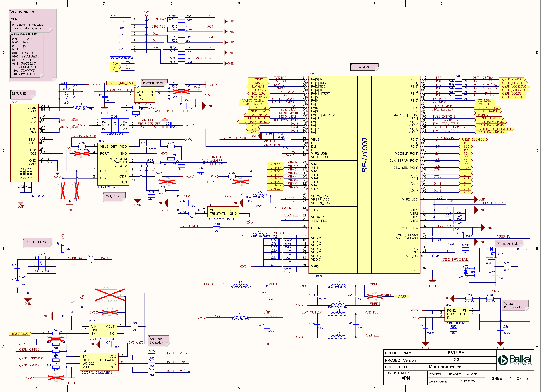The image size is (541, 392).
Task: Click the OT322525MJBA4SL oscillator part name
Action: pyautogui.click(x=221, y=219)
